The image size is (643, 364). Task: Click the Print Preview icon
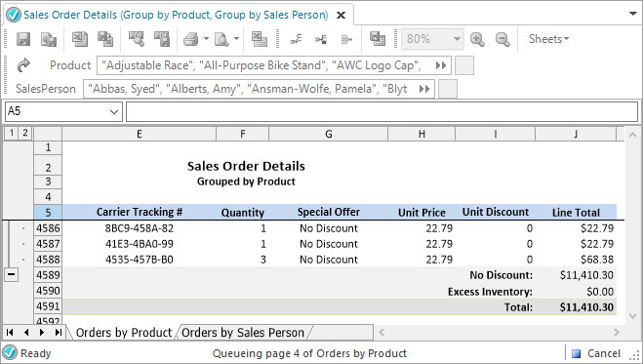[x=221, y=39]
